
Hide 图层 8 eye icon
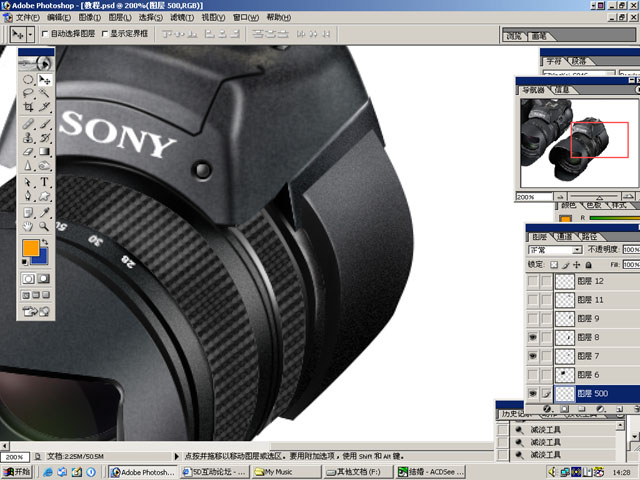pos(533,337)
